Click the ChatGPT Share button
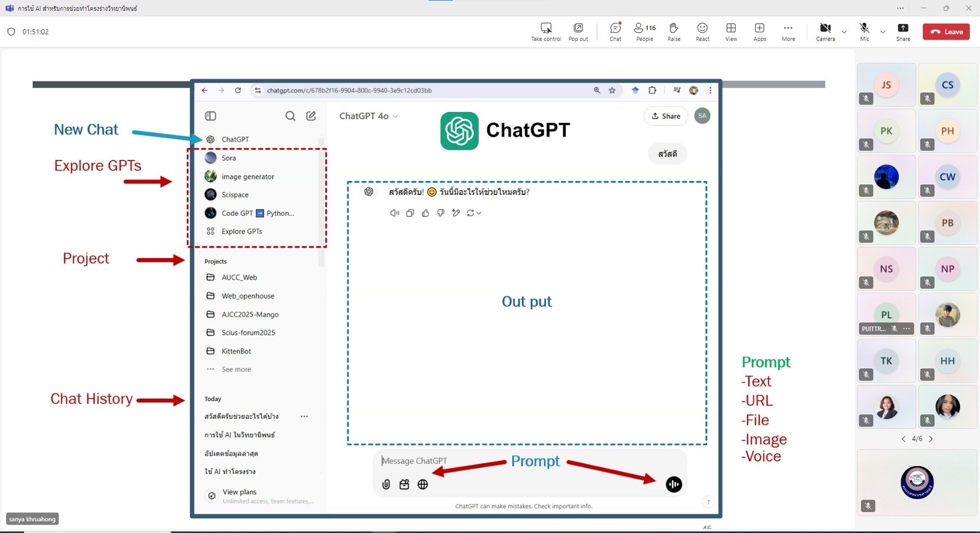This screenshot has width=980, height=533. [665, 116]
